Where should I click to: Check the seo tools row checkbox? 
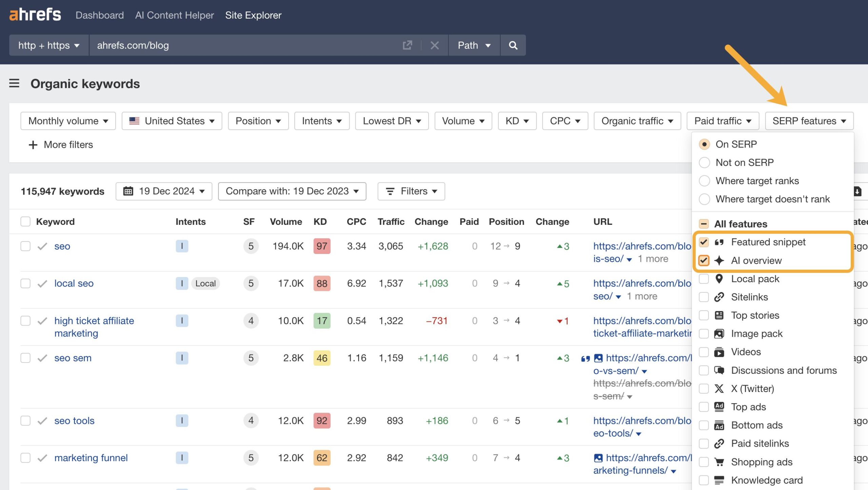coord(25,421)
